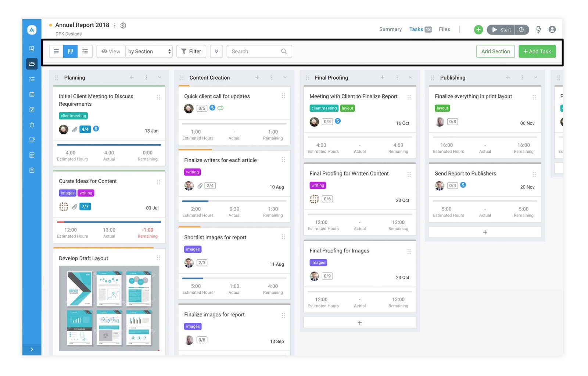Open the lightning bolt activity icon
Screen dimensions: 588x376
click(538, 30)
